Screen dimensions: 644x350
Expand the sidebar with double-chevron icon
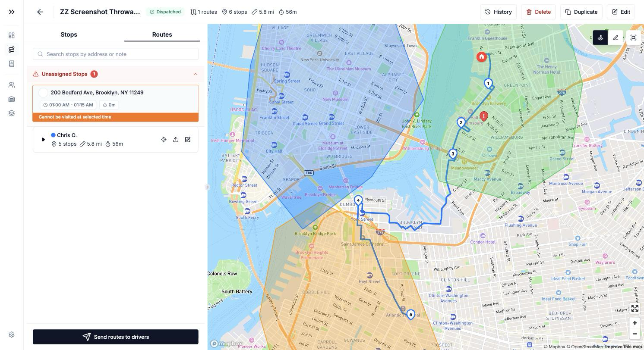[12, 12]
